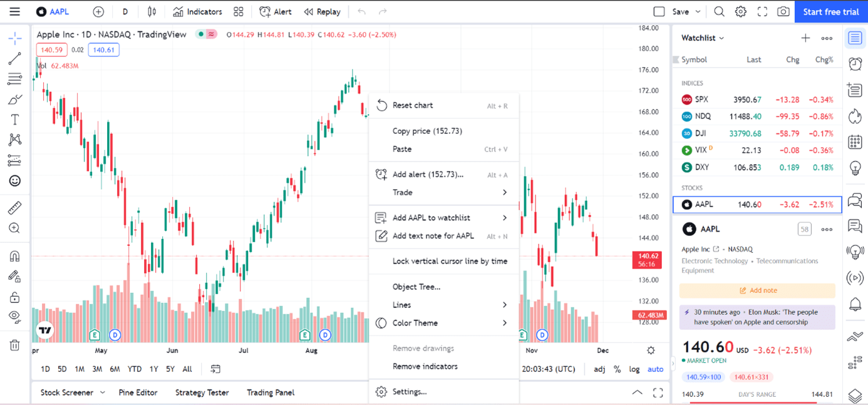Take a chart snapshot with camera icon
868x405 pixels.
pyautogui.click(x=783, y=11)
